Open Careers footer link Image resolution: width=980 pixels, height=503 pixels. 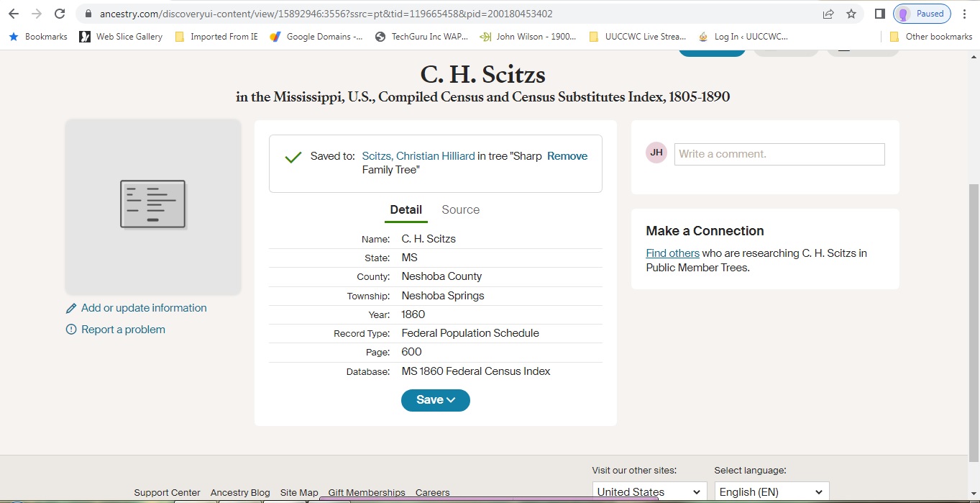[433, 493]
